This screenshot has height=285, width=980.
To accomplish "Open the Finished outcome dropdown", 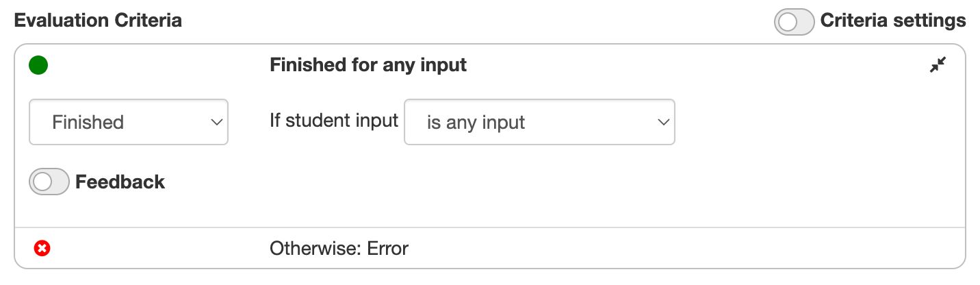I will pos(129,122).
